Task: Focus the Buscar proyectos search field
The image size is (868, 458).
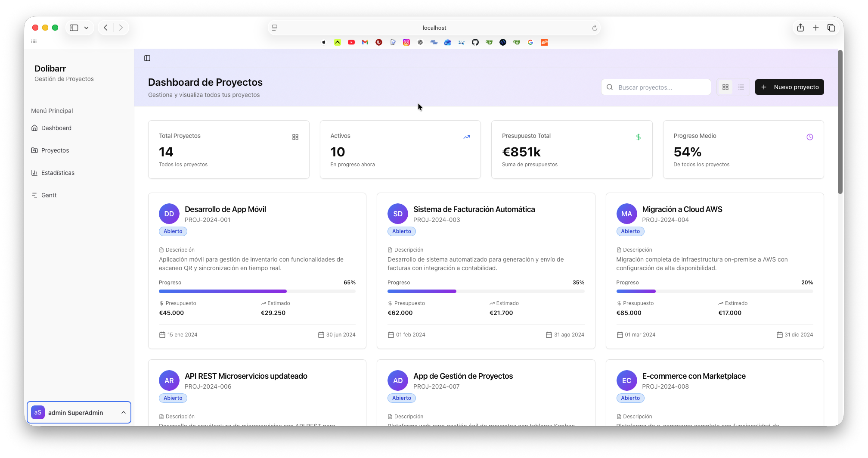Action: (x=656, y=87)
